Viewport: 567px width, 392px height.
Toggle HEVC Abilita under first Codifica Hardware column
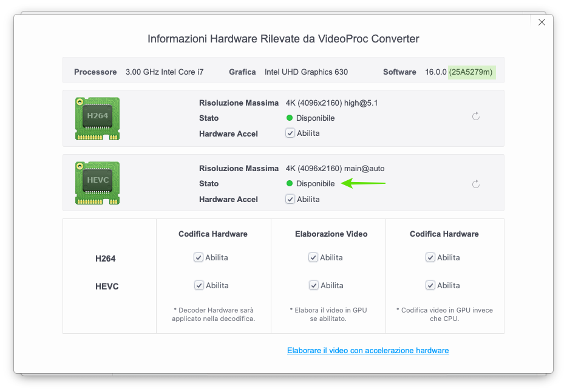pos(199,285)
